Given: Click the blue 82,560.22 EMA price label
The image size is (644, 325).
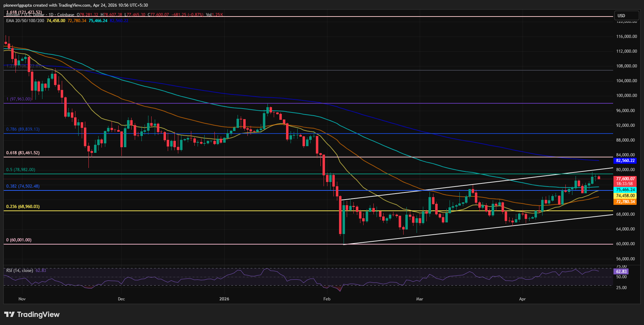Looking at the screenshot, I should tap(625, 161).
